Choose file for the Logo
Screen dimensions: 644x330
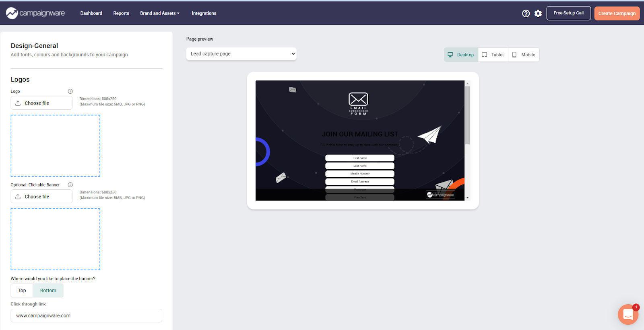(x=42, y=103)
